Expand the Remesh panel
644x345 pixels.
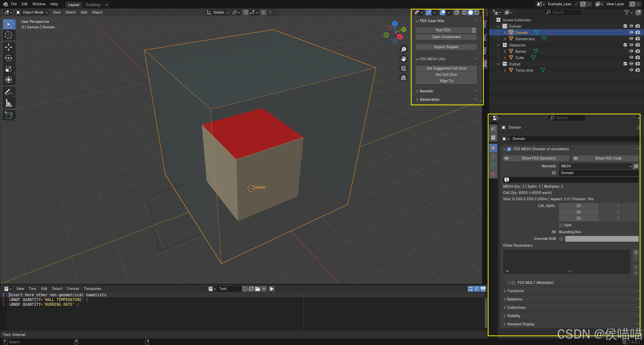point(426,91)
